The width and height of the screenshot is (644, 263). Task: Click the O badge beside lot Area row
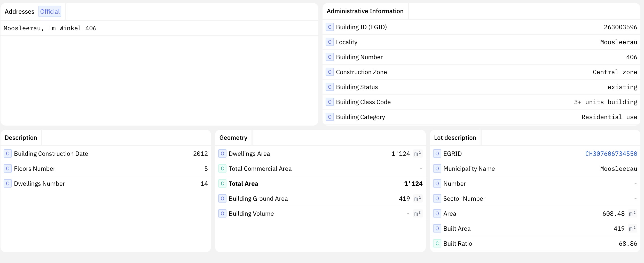pyautogui.click(x=437, y=213)
